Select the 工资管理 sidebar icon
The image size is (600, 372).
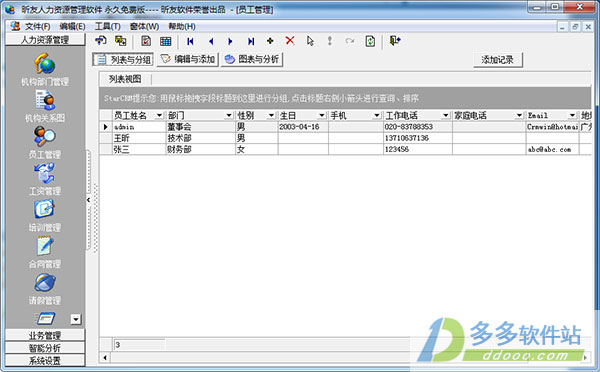click(45, 173)
